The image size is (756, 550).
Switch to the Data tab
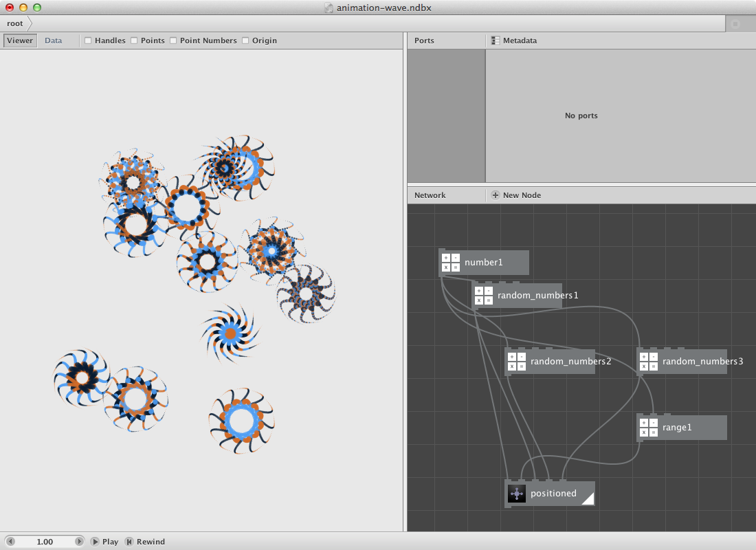point(54,41)
